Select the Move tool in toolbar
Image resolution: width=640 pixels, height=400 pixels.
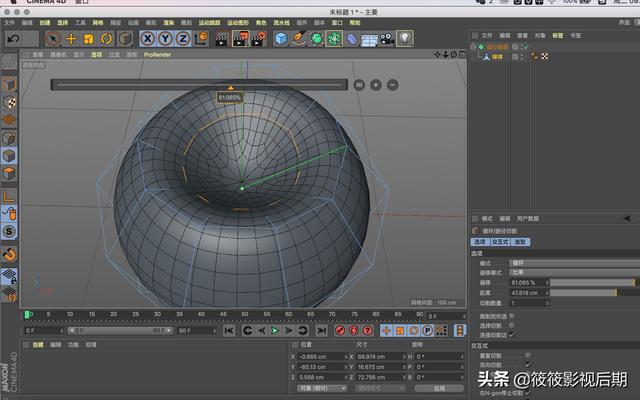coord(71,38)
